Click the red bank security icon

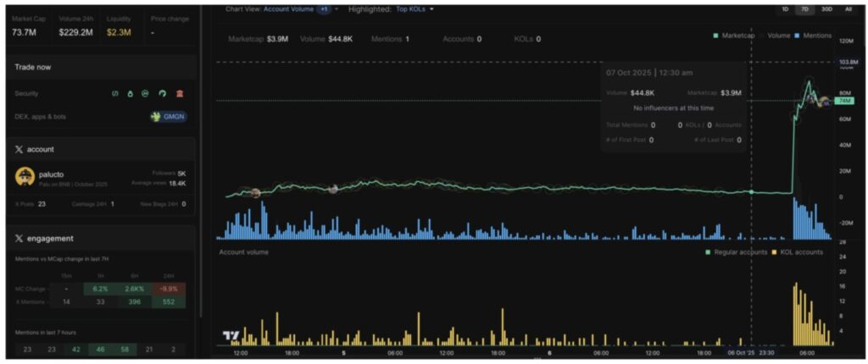180,94
